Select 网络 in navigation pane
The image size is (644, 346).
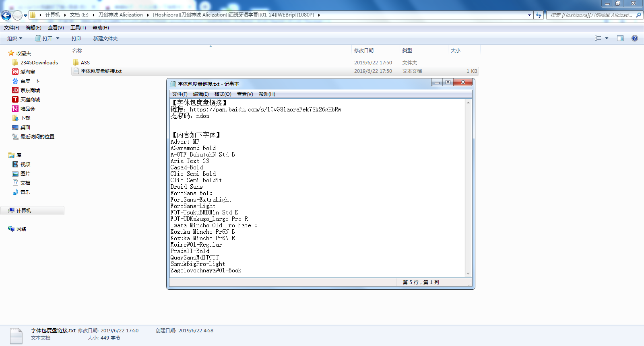(21, 229)
